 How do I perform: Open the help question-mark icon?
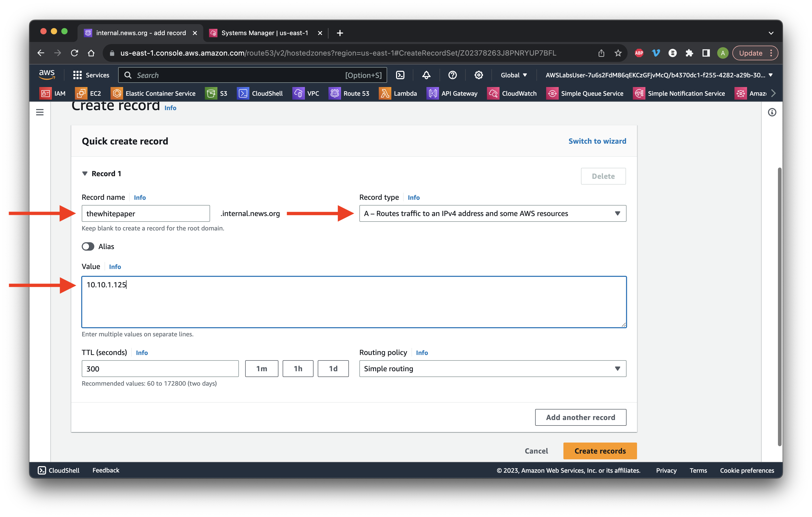tap(453, 75)
